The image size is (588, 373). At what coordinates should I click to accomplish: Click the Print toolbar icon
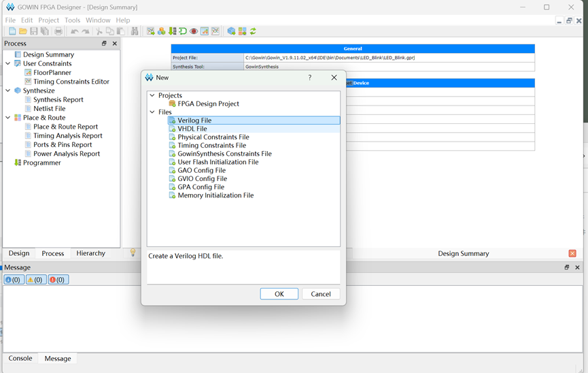point(58,31)
